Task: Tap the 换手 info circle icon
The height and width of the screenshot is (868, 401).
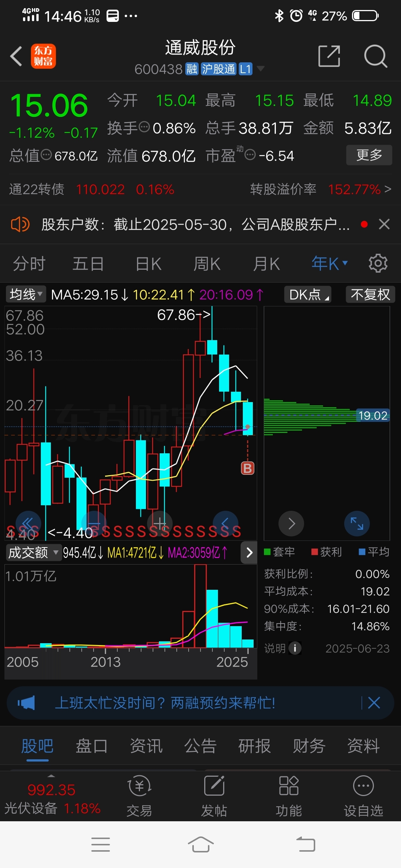Action: 144,127
